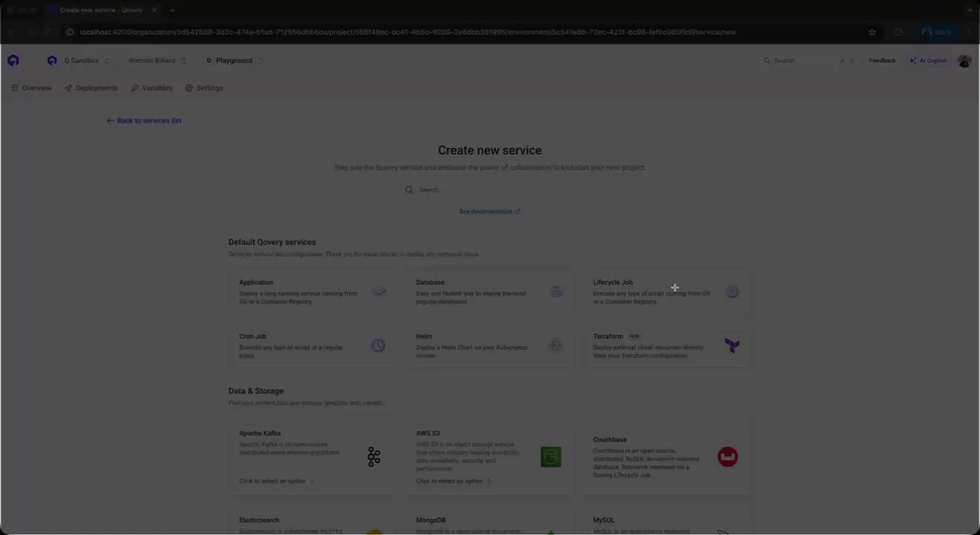Viewport: 980px width, 535px height.
Task: Expand AWS S3 option chevron
Action: pos(488,481)
